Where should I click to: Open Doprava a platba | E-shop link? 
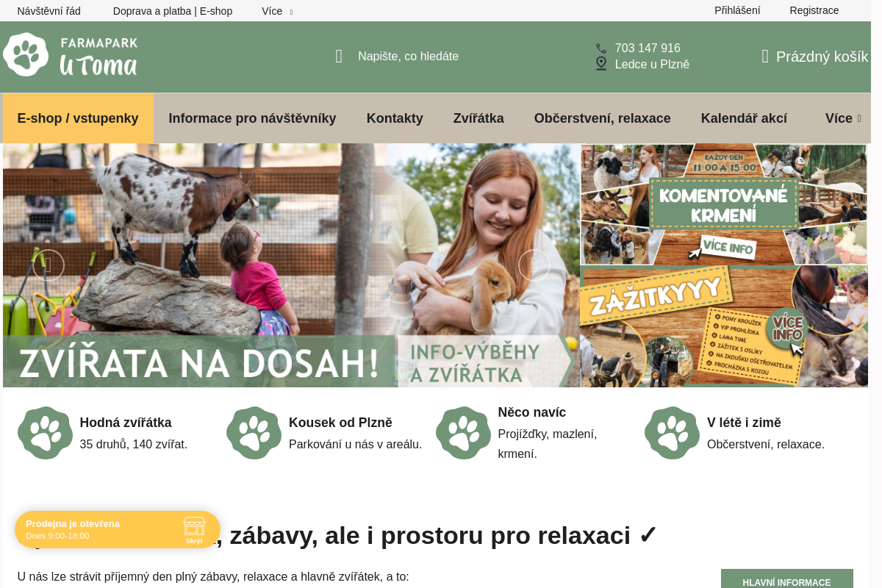pyautogui.click(x=173, y=11)
